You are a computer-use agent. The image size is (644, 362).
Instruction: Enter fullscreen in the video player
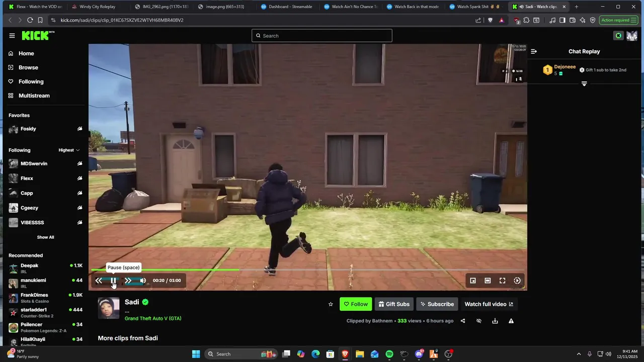pos(502,281)
